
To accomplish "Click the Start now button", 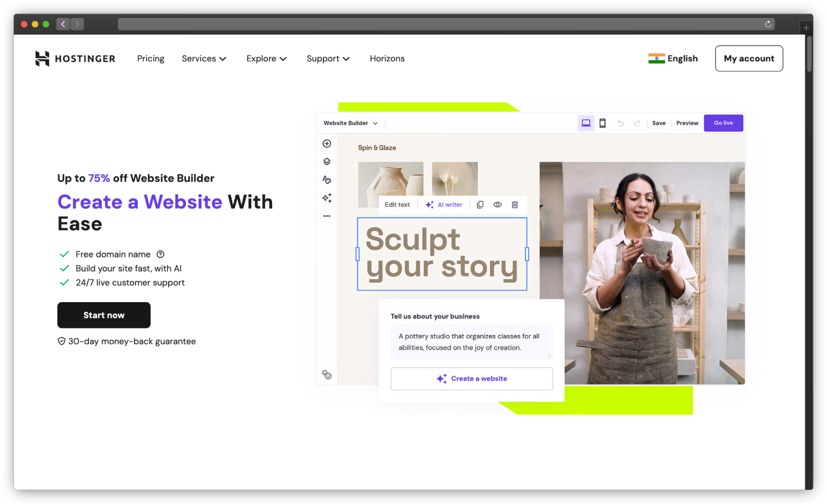I will tap(104, 315).
